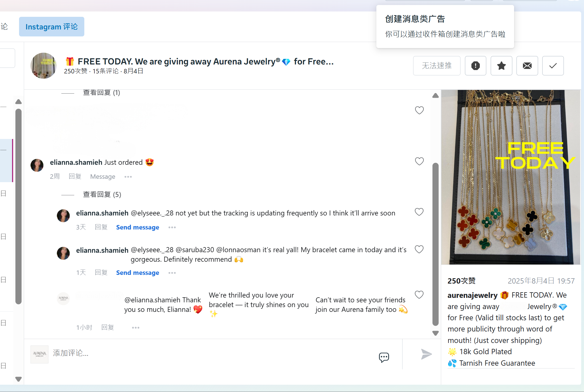Click comments list scroll down arrow
The height and width of the screenshot is (392, 584).
(436, 333)
